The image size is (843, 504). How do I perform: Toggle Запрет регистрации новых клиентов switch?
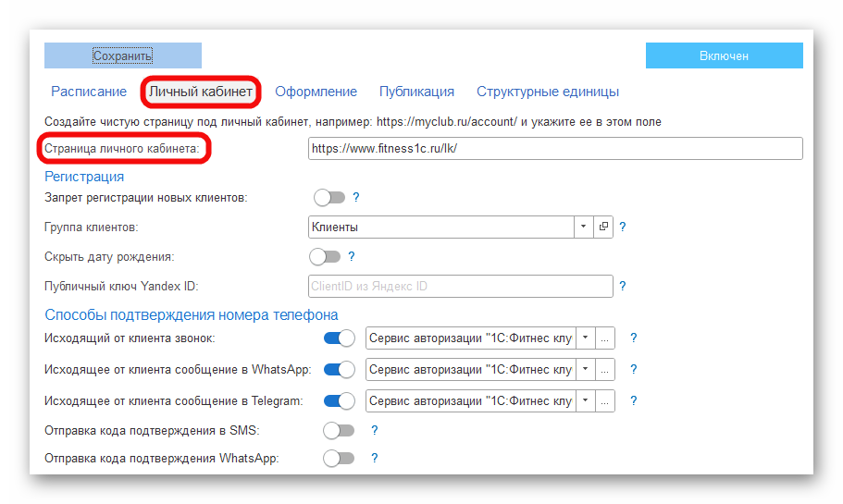tap(329, 198)
